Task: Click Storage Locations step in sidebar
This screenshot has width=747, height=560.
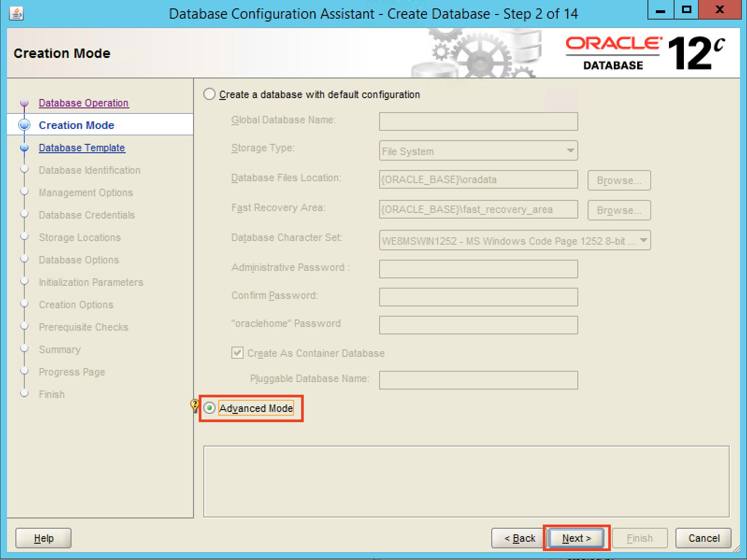Action: pyautogui.click(x=79, y=237)
